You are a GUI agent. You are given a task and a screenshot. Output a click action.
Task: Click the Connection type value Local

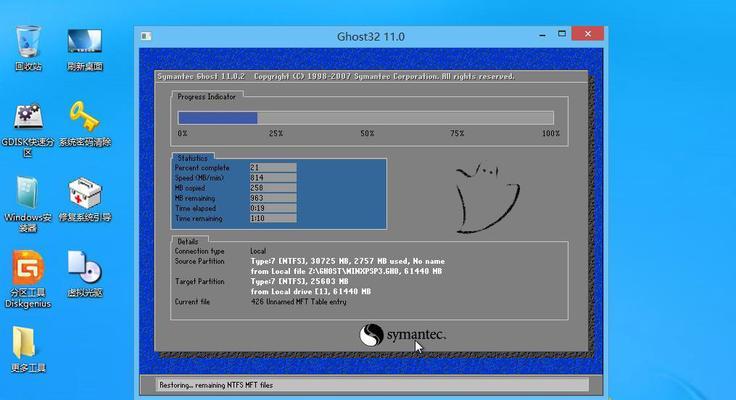pos(258,251)
